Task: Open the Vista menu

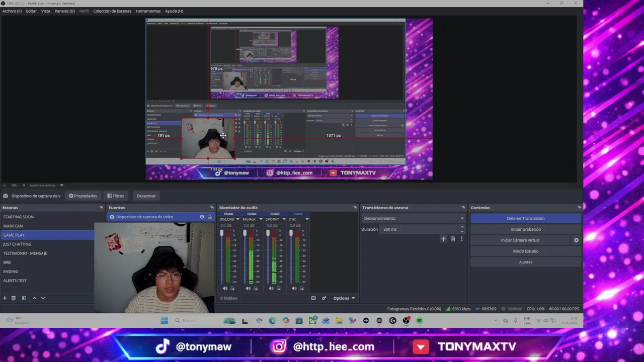Action: 46,11
